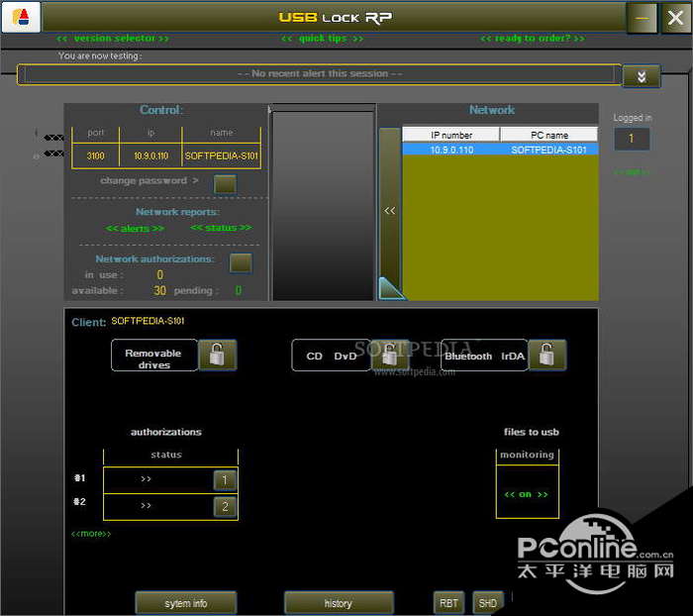Click the No recent alert message bar

320,74
